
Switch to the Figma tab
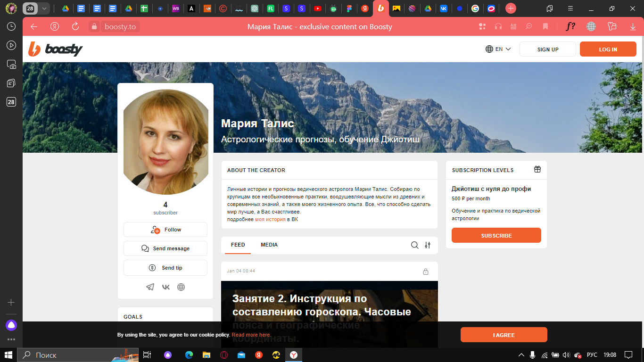tap(349, 8)
